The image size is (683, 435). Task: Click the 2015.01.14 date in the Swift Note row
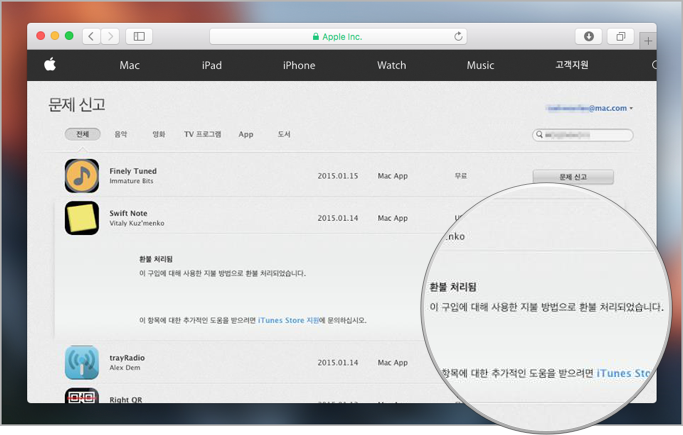click(x=338, y=218)
